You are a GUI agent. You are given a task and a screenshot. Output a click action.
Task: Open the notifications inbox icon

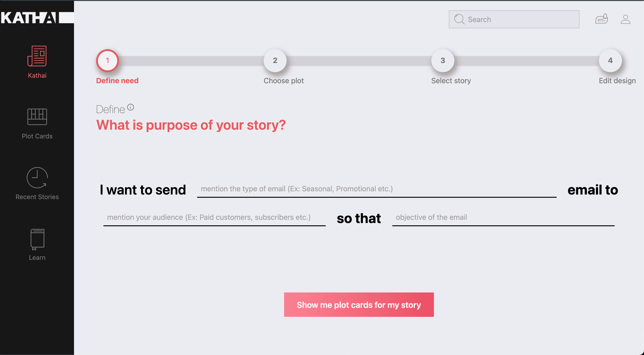coord(601,19)
